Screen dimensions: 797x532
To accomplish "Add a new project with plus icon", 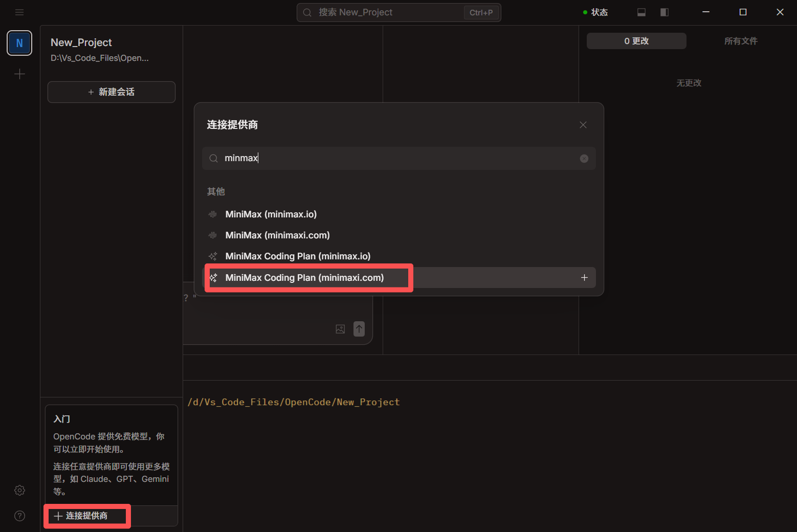I will (x=19, y=74).
